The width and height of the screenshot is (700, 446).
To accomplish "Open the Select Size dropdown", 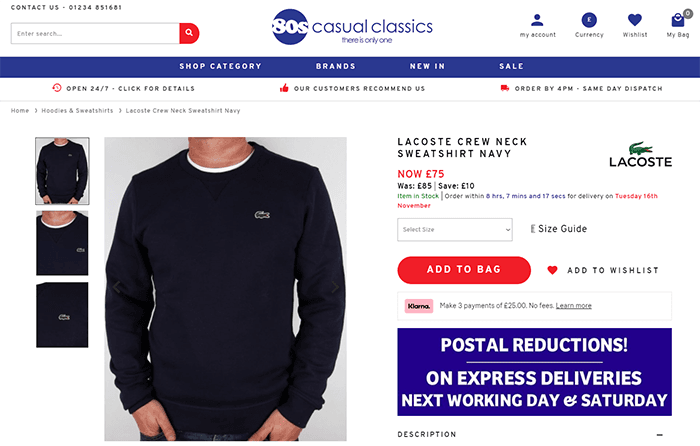I will (454, 229).
